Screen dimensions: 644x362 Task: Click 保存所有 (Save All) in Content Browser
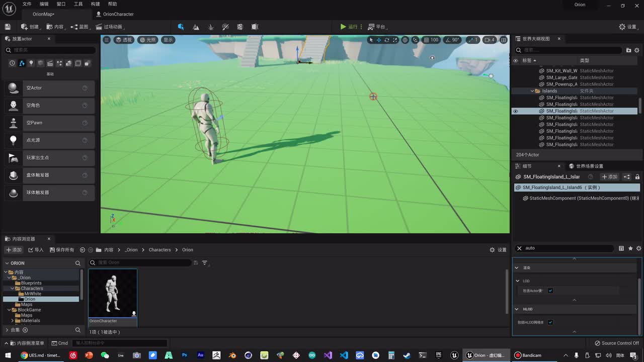61,250
